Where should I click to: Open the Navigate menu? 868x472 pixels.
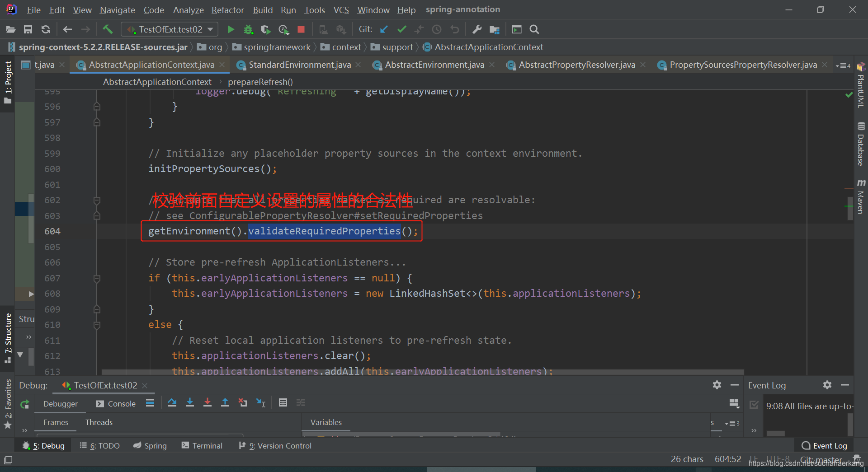click(117, 9)
